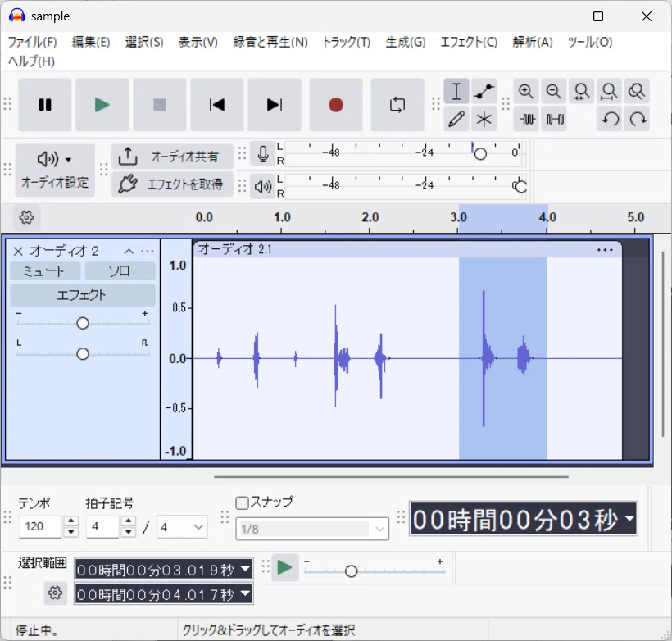Click the speaker playback meter icon

click(x=263, y=187)
